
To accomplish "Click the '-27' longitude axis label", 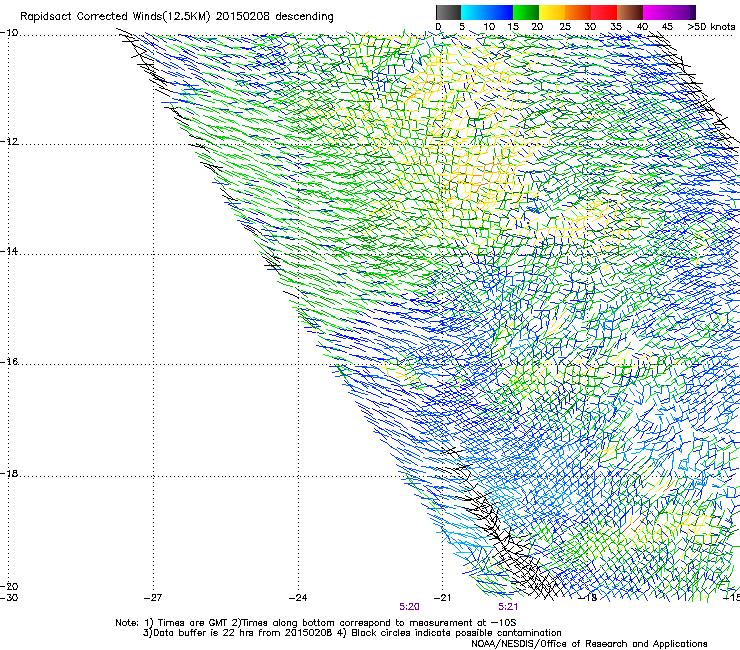I will pyautogui.click(x=153, y=597).
